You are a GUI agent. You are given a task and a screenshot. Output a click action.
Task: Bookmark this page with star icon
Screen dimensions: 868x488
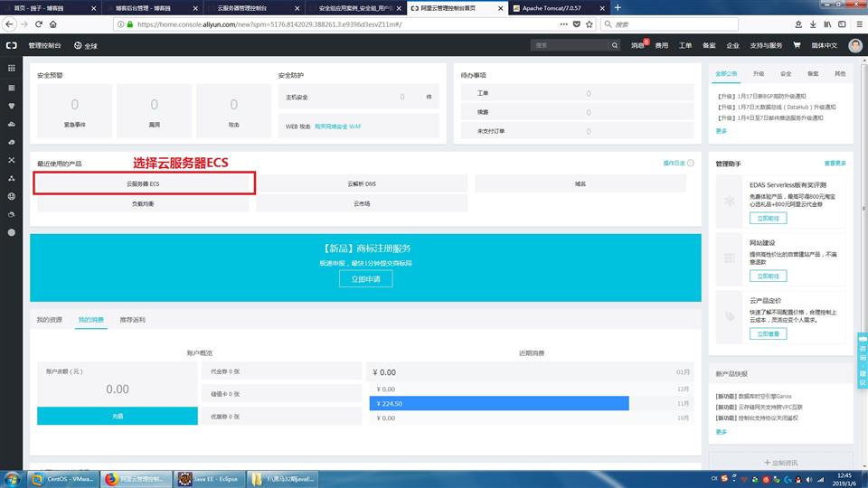(589, 24)
